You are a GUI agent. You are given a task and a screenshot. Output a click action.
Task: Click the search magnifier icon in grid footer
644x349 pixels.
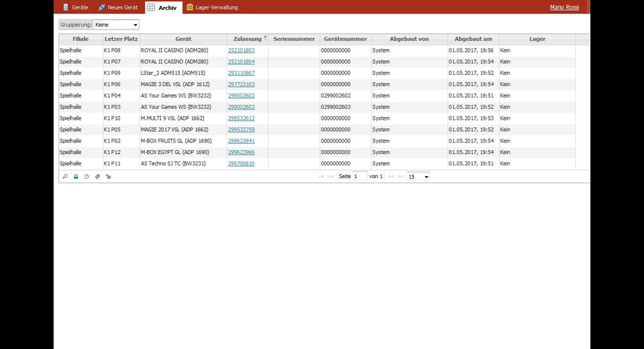point(65,176)
